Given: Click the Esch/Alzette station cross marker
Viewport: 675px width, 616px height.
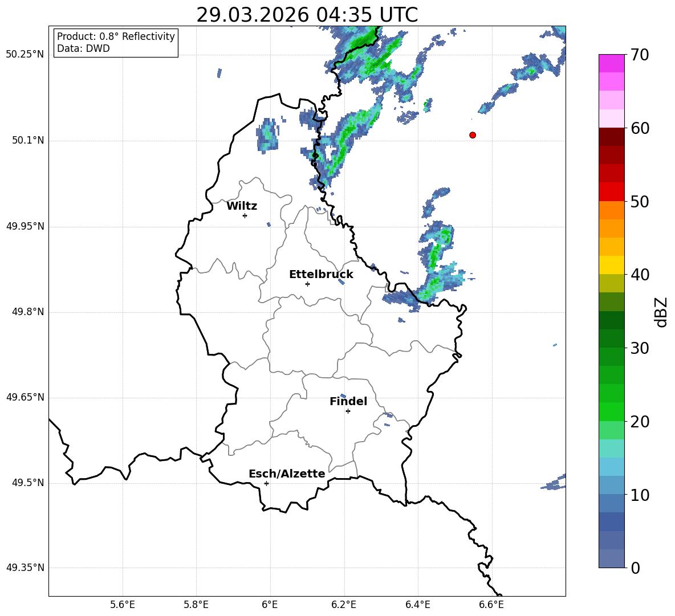Looking at the screenshot, I should tap(266, 483).
